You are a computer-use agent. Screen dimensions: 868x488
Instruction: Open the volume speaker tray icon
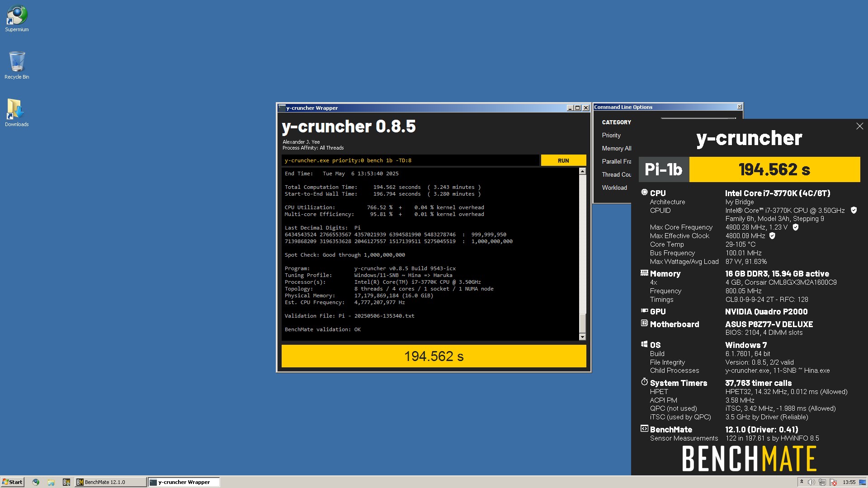811,482
